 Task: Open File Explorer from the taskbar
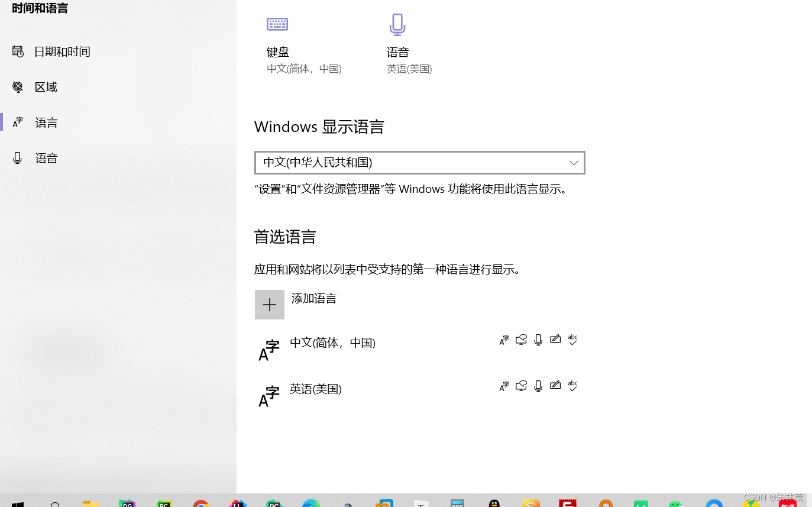pos(90,503)
